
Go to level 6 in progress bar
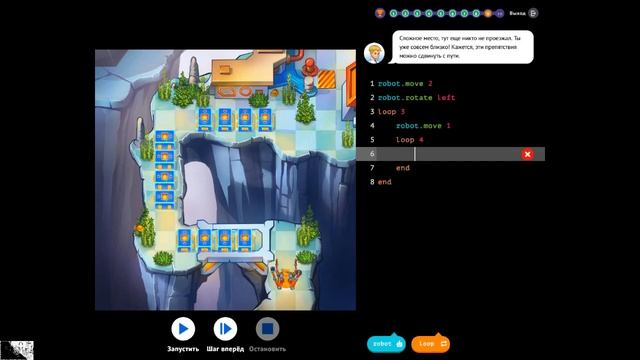click(x=453, y=13)
